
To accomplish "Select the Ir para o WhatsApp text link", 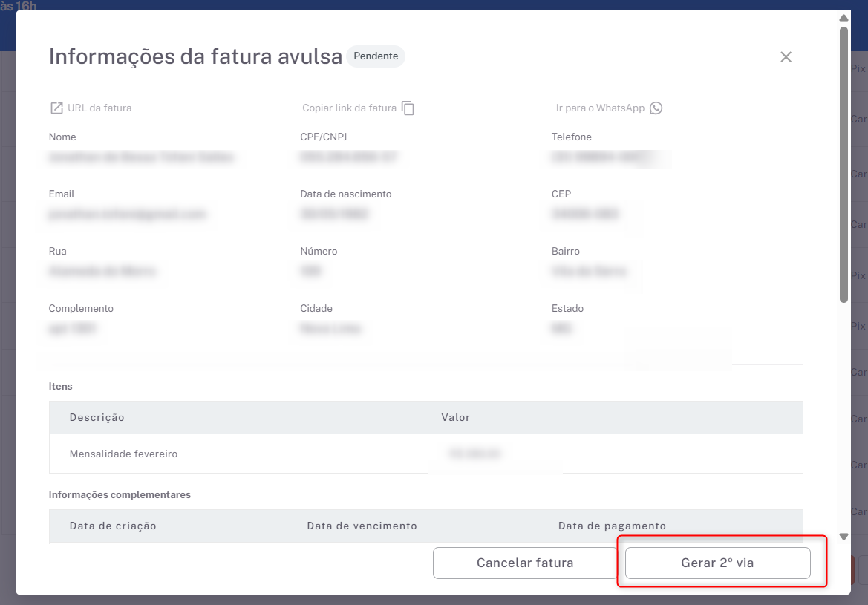I will (x=600, y=108).
